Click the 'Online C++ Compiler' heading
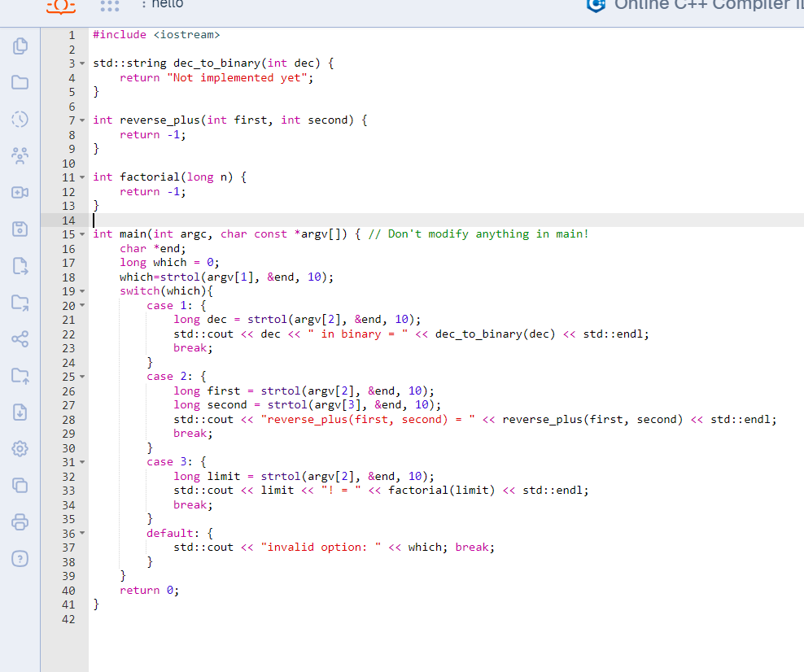The image size is (804, 672). [x=709, y=5]
